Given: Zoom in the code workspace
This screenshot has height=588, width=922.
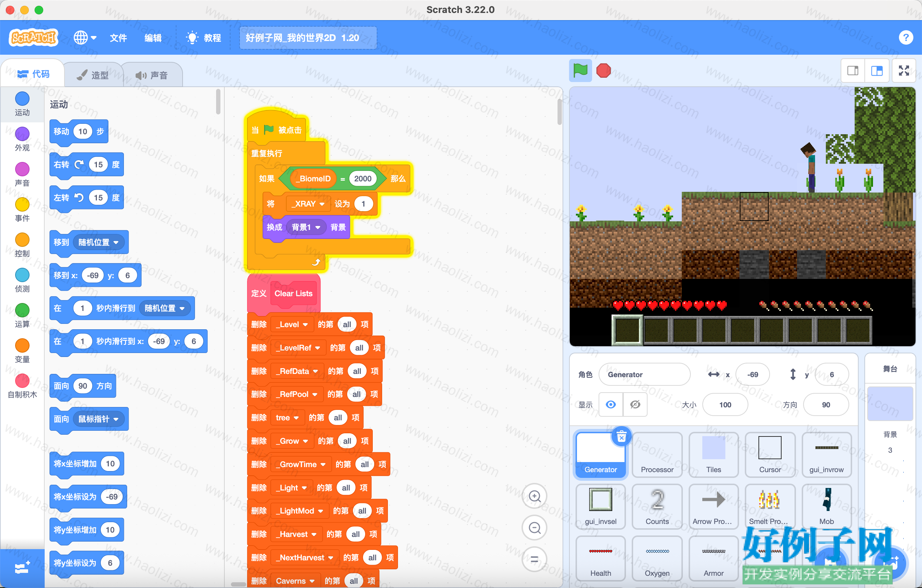Looking at the screenshot, I should (534, 497).
